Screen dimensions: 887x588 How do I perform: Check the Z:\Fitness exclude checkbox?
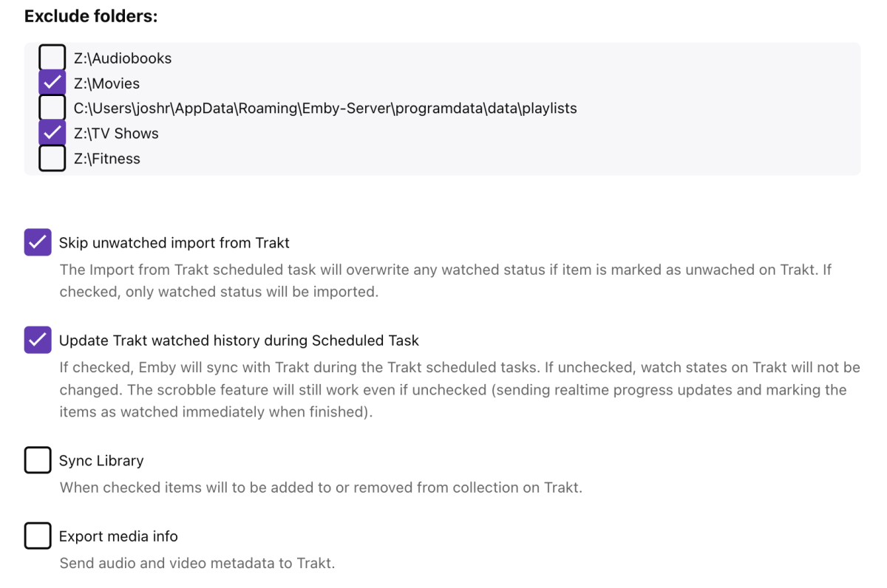[52, 158]
